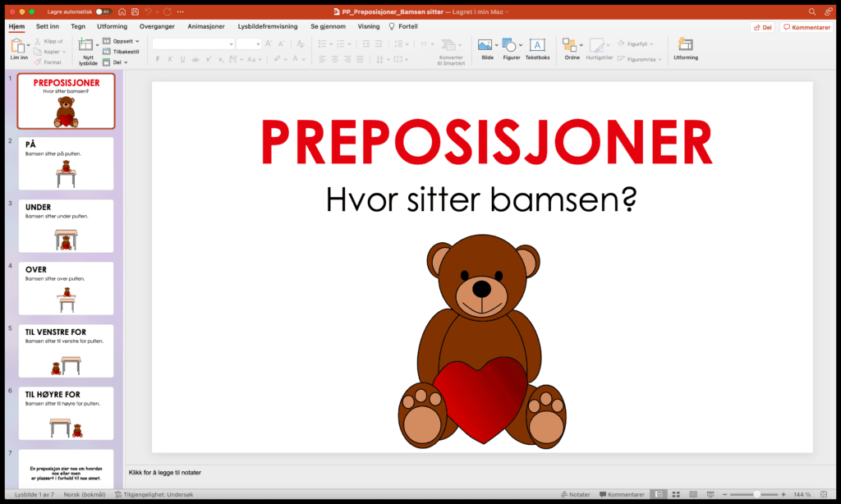Image resolution: width=841 pixels, height=504 pixels.
Task: Click the Del sharing button
Action: click(761, 26)
